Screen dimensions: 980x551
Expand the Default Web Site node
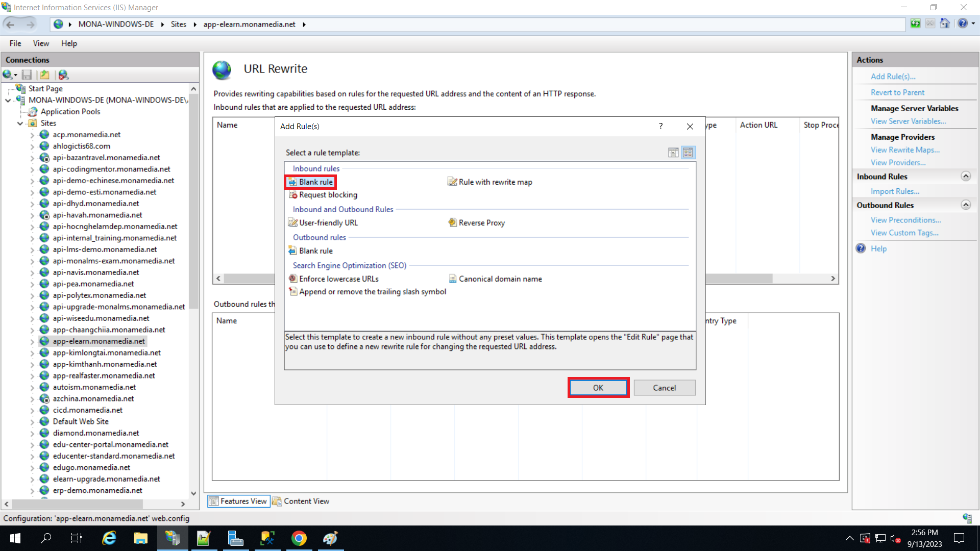[32, 422]
